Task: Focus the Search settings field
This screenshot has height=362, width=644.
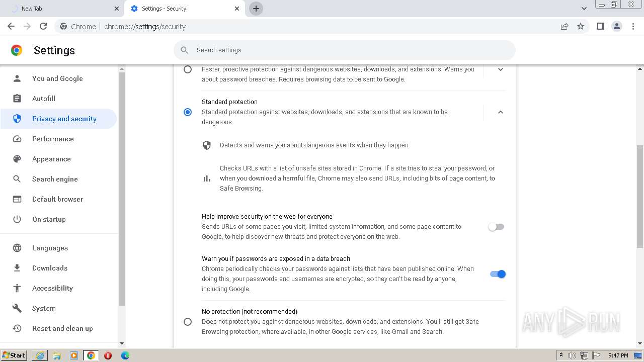Action: tap(345, 50)
